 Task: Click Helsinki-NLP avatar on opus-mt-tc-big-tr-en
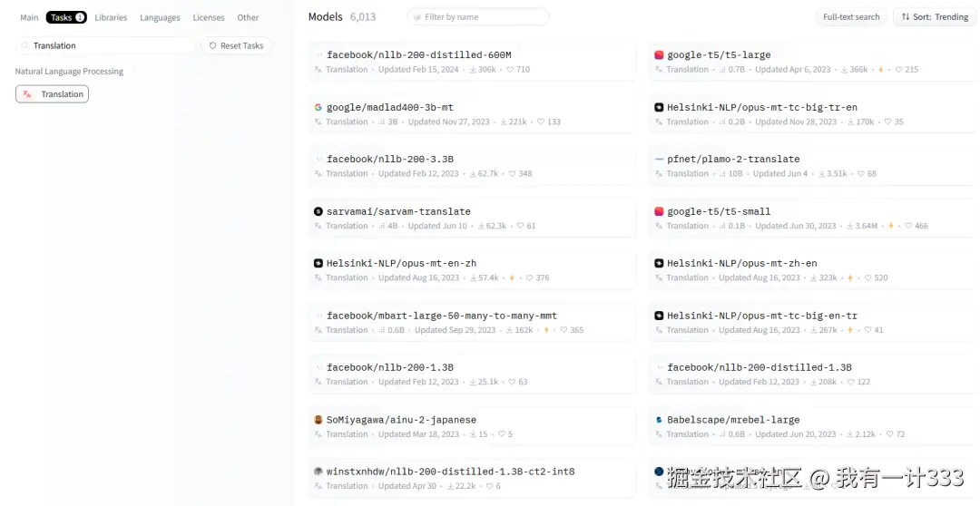tap(659, 107)
